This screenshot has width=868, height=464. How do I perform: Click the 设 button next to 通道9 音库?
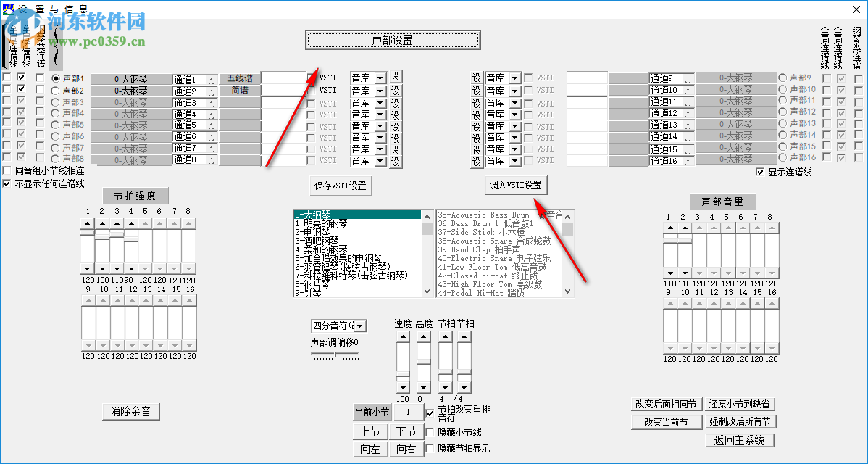(x=476, y=78)
